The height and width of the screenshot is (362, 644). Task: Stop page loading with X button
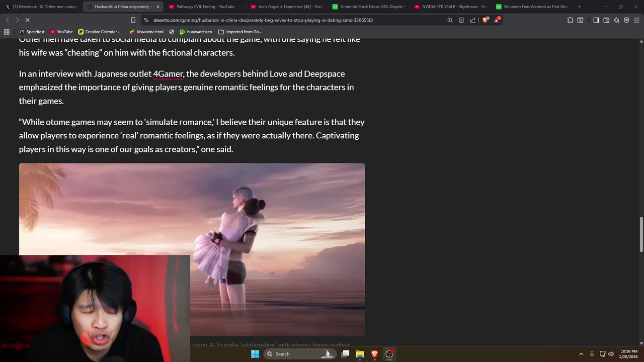coord(28,20)
